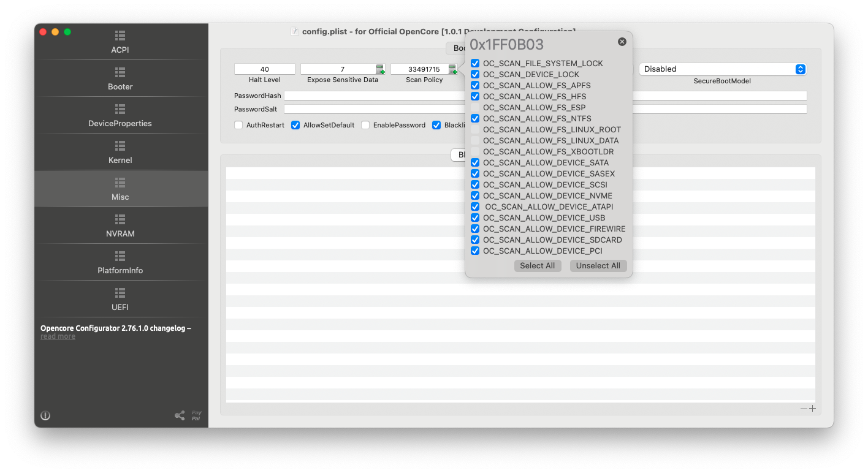Uncheck OC_SCAN_ALLOW_DEVICE_PCI
Image resolution: width=868 pixels, height=473 pixels.
(x=475, y=251)
